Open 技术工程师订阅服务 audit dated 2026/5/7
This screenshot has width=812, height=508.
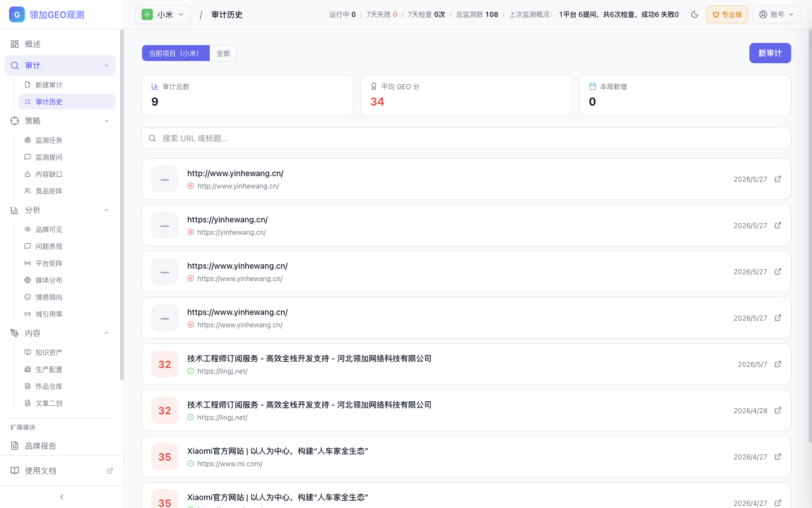click(x=310, y=358)
